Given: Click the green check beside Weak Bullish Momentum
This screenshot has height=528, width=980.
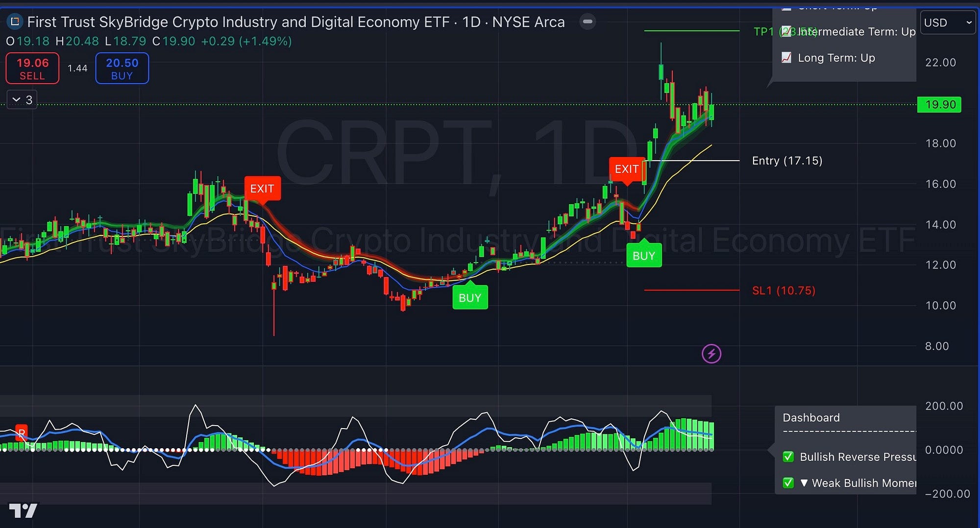Looking at the screenshot, I should point(788,483).
